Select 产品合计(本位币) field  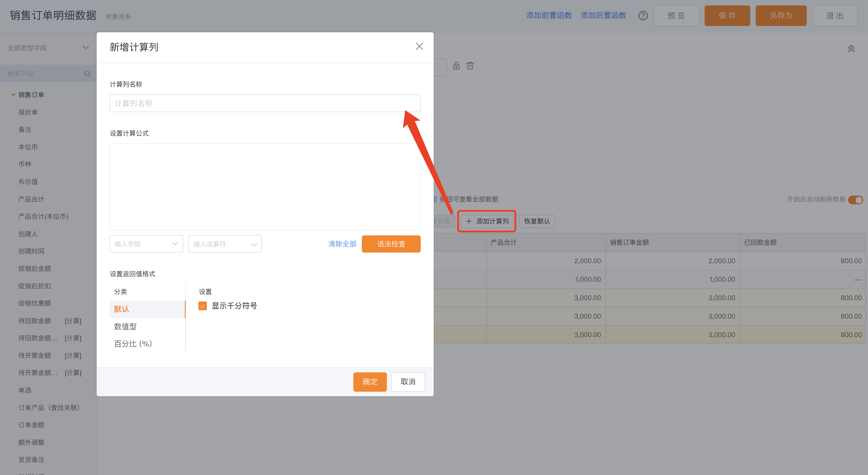pos(43,216)
